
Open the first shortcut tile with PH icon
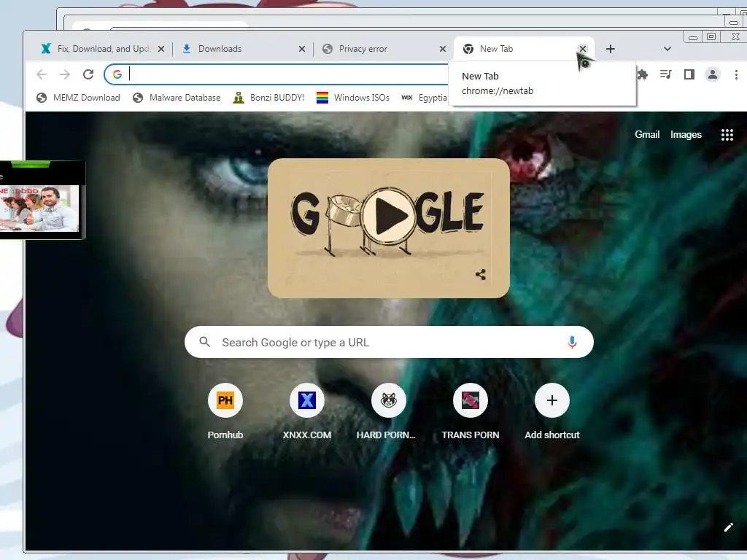pos(225,400)
